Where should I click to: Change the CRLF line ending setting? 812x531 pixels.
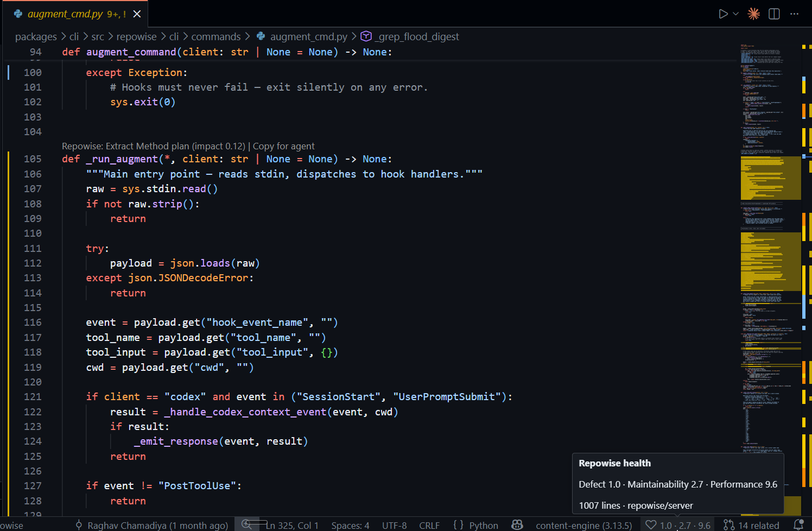[x=429, y=525]
